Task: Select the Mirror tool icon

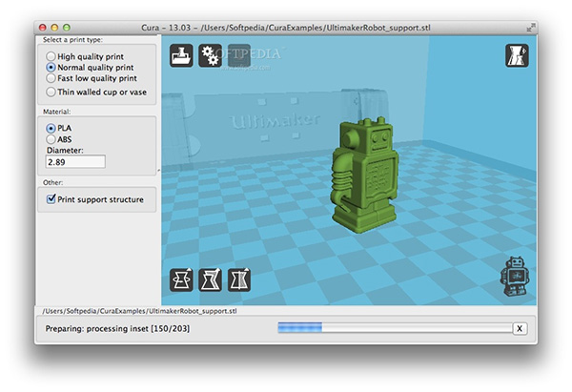Action: [239, 280]
